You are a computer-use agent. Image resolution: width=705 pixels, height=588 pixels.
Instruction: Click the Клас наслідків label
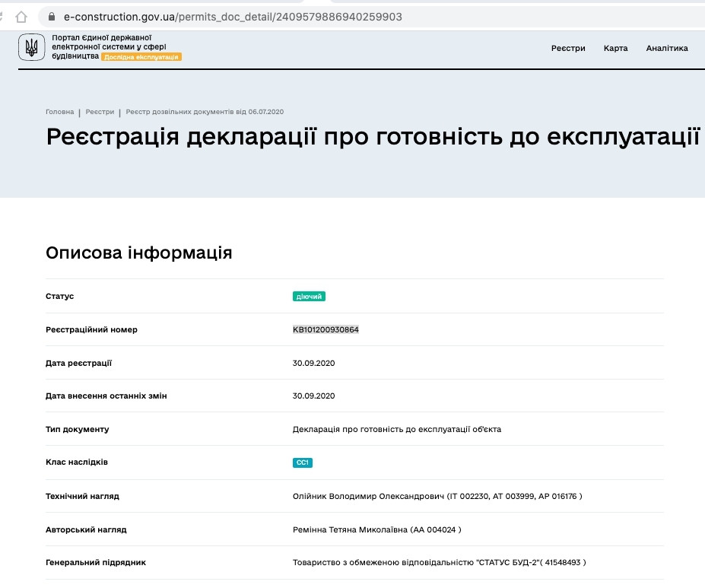click(77, 462)
